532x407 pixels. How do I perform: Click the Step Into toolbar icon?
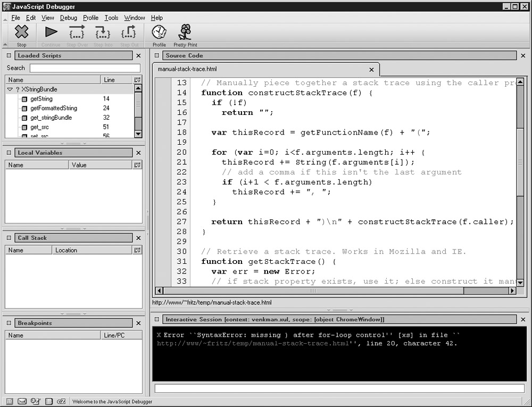pyautogui.click(x=103, y=32)
